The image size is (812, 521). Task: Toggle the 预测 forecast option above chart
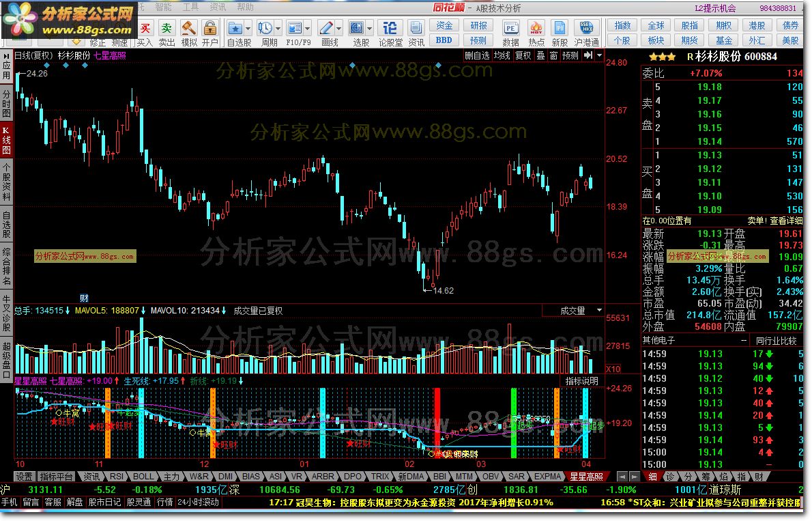(x=570, y=55)
